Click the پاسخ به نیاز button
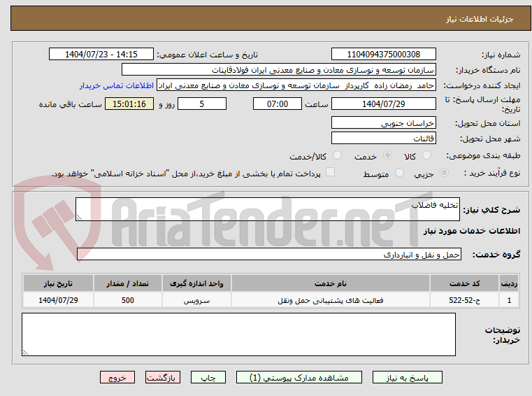This screenshot has width=532, height=396. pos(407,377)
